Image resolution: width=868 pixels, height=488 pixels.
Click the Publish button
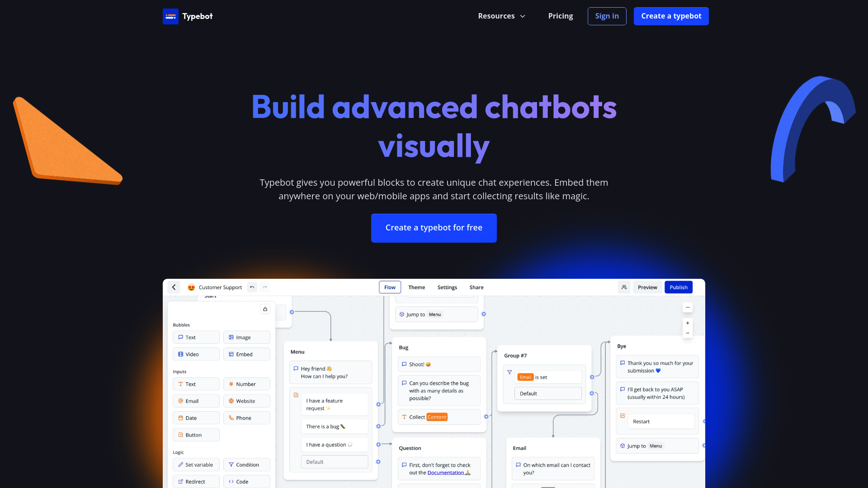679,287
